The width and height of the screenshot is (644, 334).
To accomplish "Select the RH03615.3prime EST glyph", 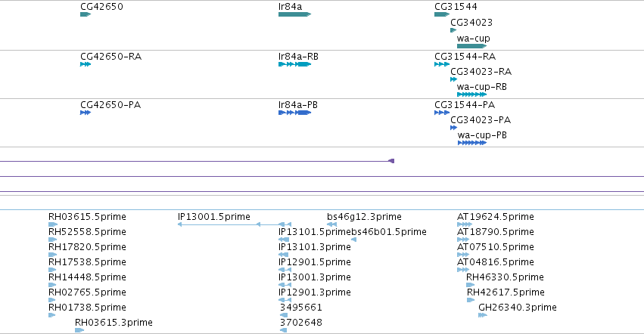I will pos(79,330).
